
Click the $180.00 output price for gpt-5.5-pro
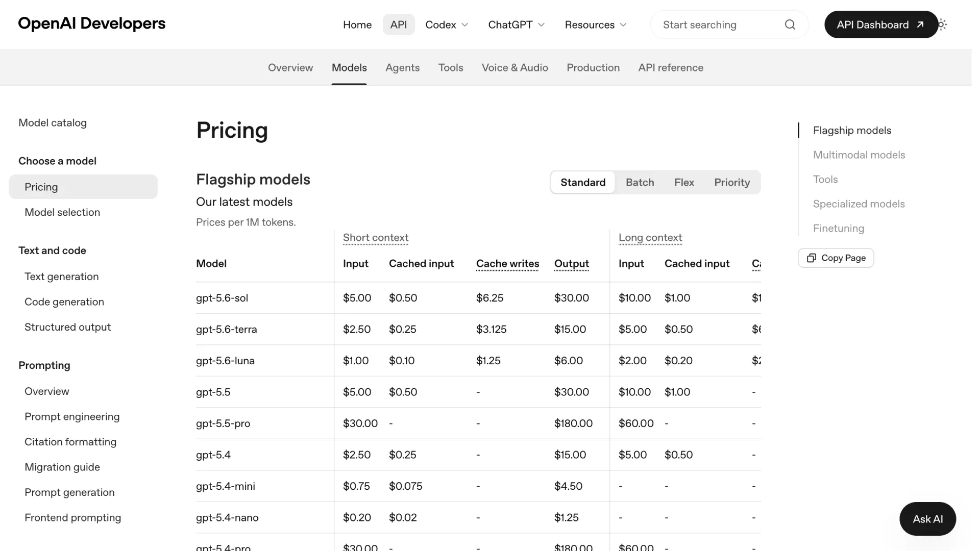pyautogui.click(x=573, y=423)
